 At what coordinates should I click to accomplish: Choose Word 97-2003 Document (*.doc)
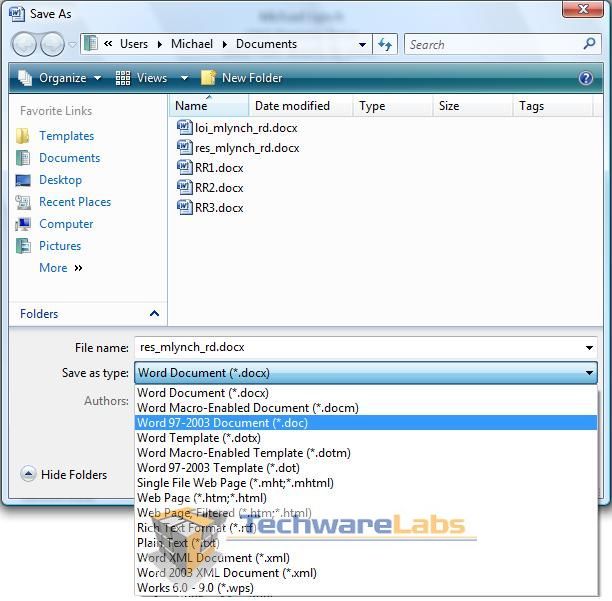366,423
